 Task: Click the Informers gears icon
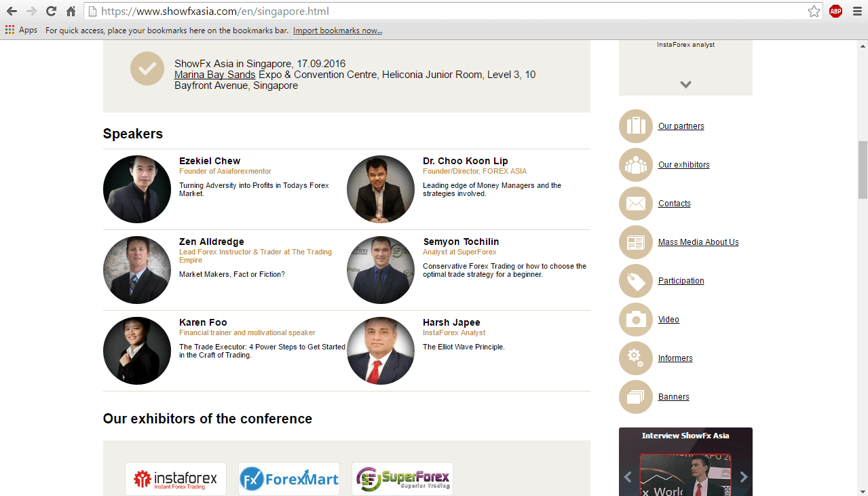pyautogui.click(x=636, y=358)
